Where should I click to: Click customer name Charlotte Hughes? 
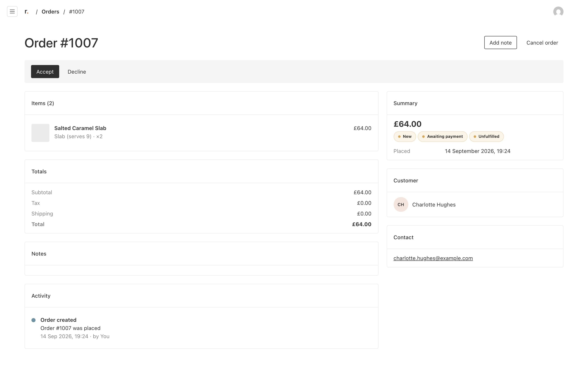click(x=434, y=205)
